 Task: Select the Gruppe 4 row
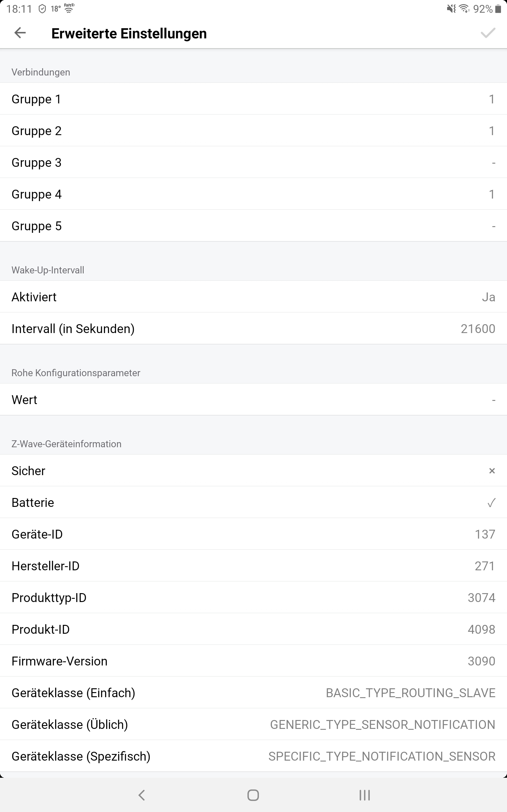[253, 194]
